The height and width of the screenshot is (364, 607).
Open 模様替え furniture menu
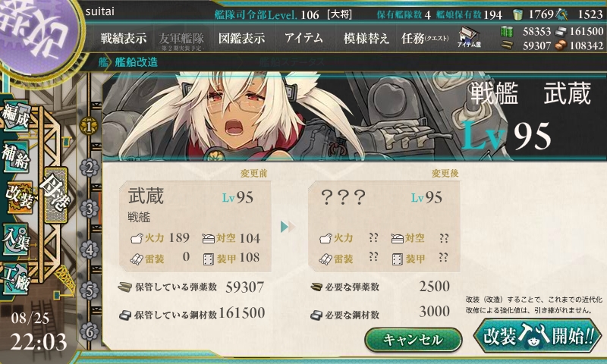coord(366,38)
